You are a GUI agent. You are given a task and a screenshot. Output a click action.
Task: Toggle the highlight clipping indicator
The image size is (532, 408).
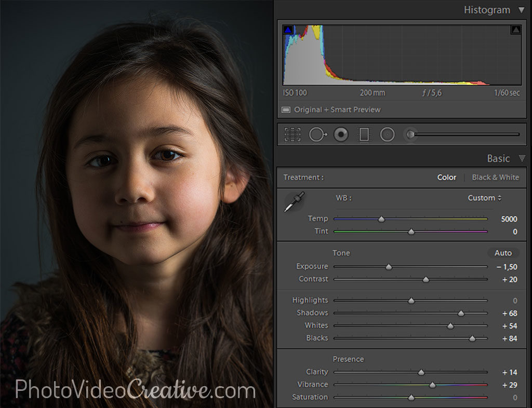tap(514, 29)
